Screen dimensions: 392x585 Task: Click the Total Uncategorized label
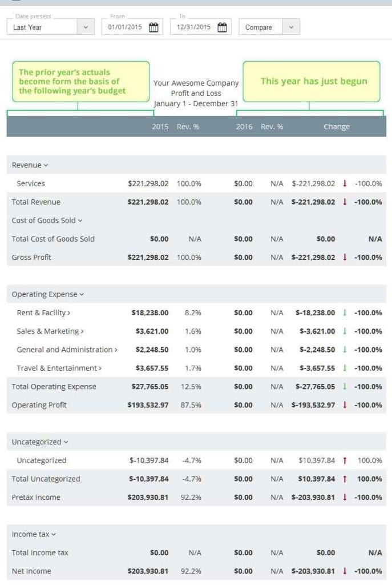click(x=46, y=479)
